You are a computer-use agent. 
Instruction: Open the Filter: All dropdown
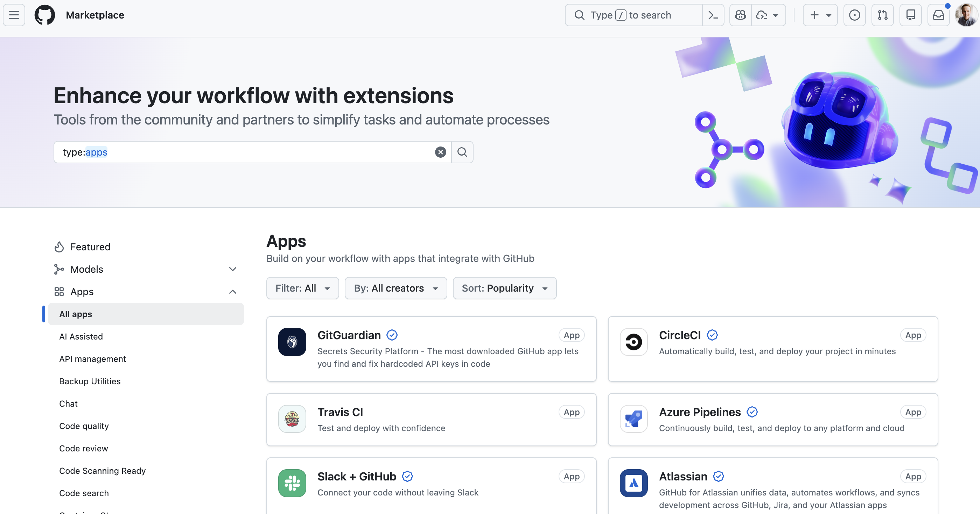[302, 288]
